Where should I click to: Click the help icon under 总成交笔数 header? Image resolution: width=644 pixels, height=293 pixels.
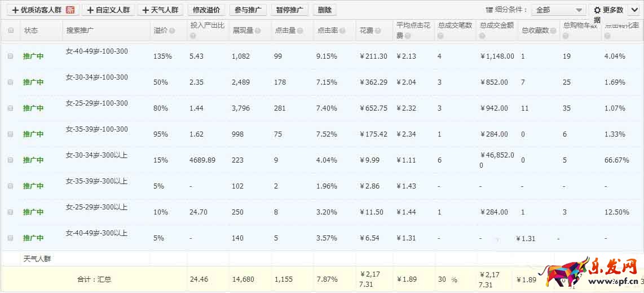pyautogui.click(x=440, y=36)
